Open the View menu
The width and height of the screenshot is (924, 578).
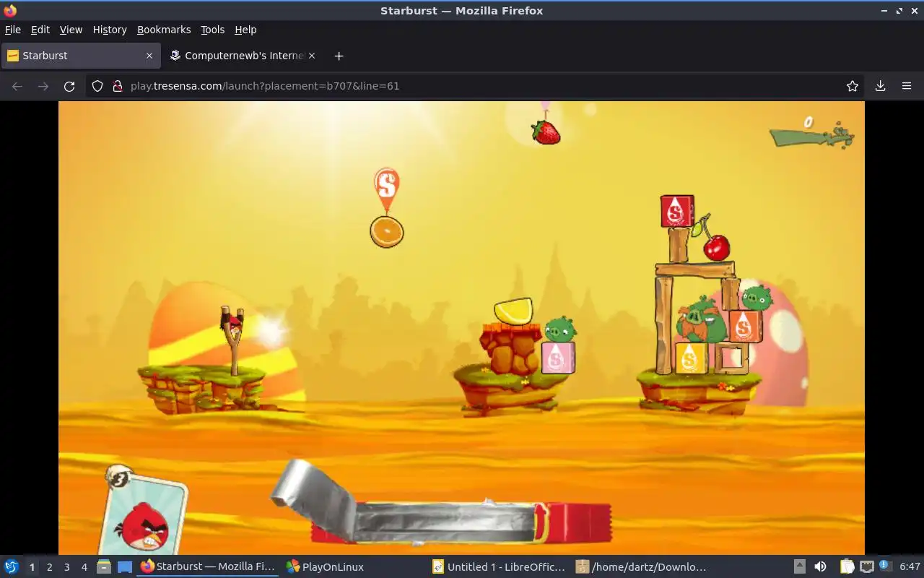click(71, 30)
